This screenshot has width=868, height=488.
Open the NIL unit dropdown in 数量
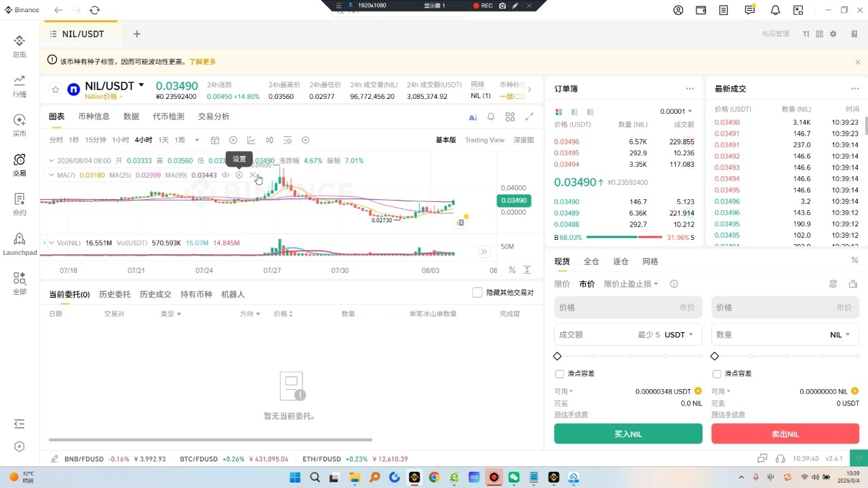click(840, 335)
